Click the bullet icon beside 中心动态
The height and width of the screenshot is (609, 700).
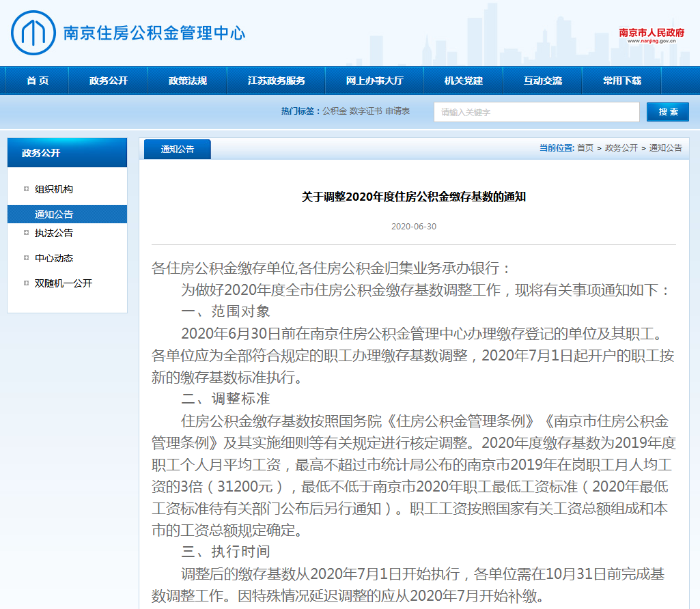point(26,258)
